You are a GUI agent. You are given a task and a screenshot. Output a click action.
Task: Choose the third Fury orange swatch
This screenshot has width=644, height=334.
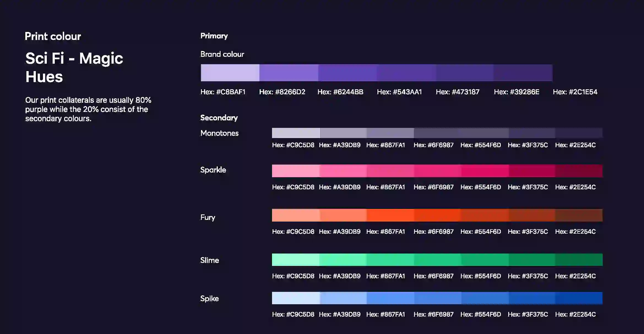coord(390,215)
